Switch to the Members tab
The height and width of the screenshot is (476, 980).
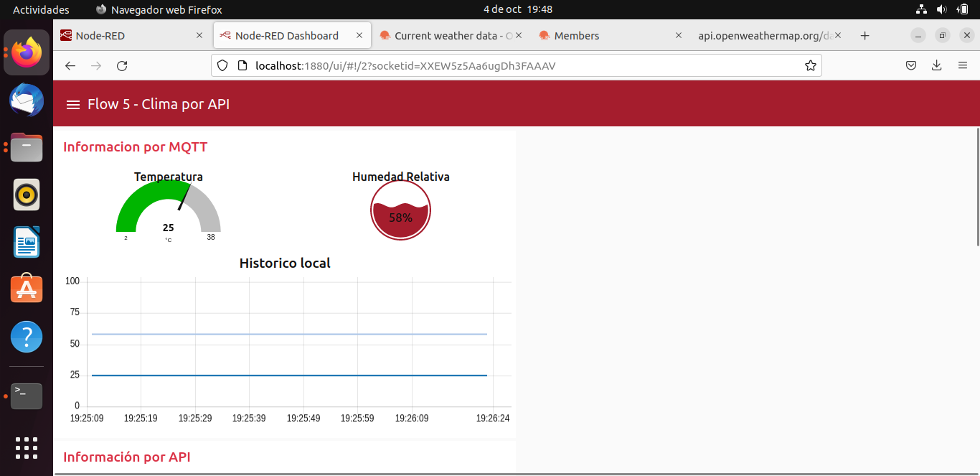[x=578, y=34]
